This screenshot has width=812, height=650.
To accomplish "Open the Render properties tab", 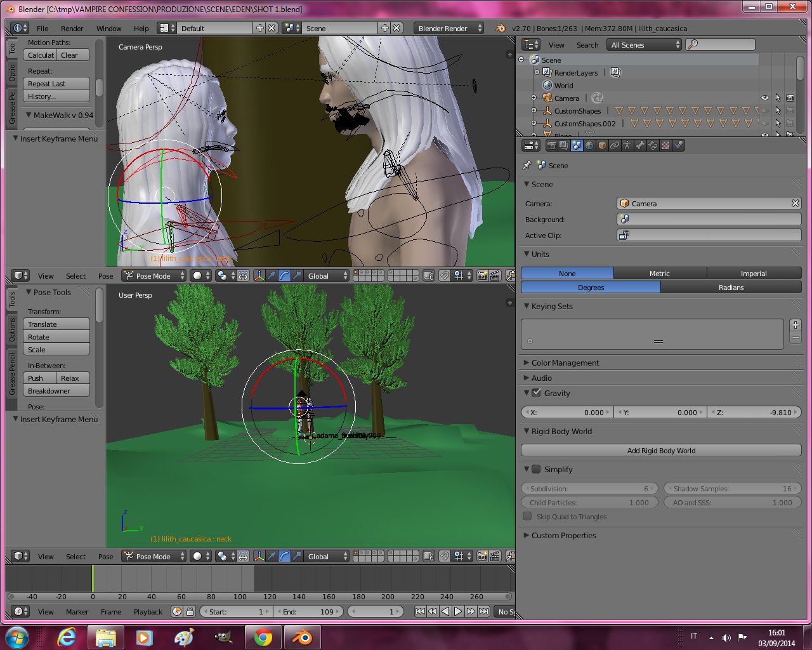I will coord(552,145).
